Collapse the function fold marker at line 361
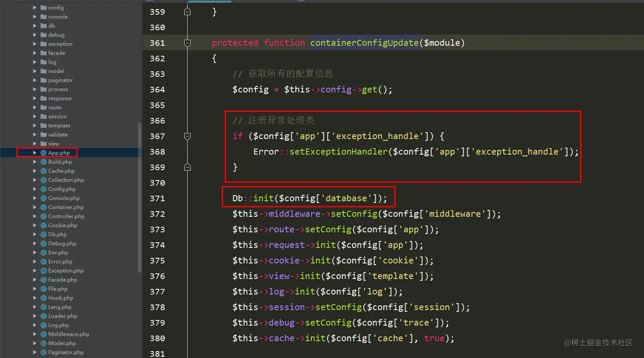Image resolution: width=644 pixels, height=358 pixels. click(x=187, y=43)
